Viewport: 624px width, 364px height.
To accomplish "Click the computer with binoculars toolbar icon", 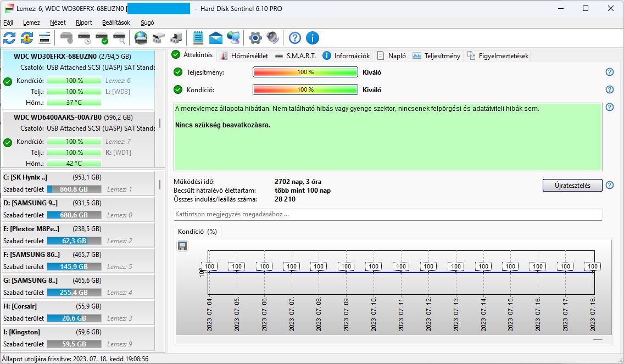I will point(176,38).
